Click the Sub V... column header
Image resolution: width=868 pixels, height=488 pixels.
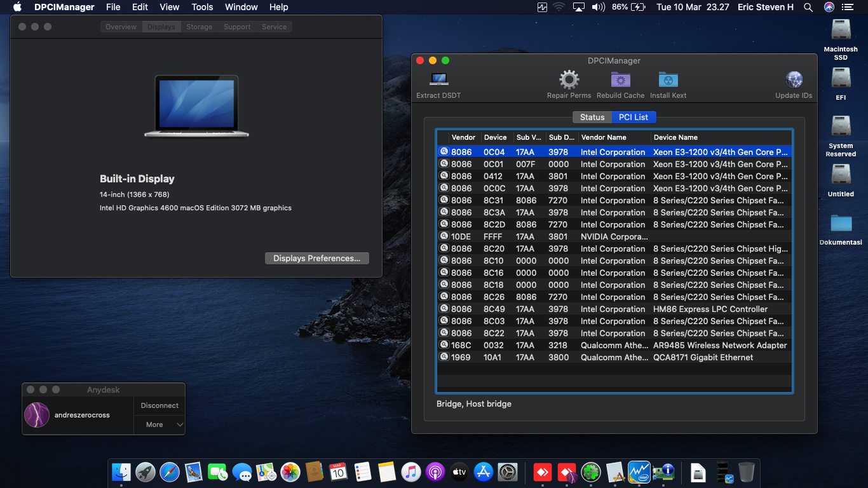tap(529, 137)
